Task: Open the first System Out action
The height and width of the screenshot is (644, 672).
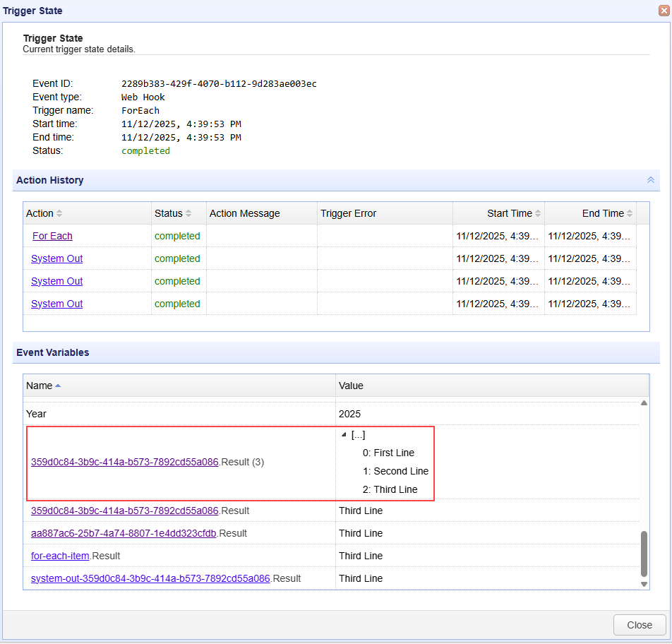Action: point(56,258)
